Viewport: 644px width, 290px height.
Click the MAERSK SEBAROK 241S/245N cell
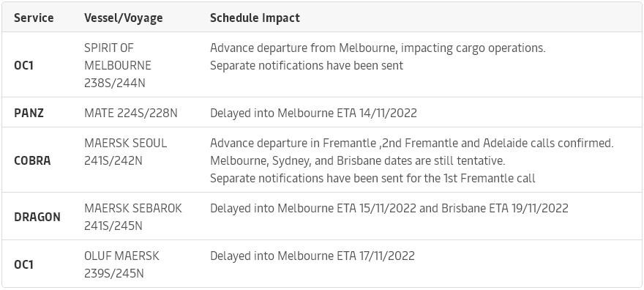(132, 217)
